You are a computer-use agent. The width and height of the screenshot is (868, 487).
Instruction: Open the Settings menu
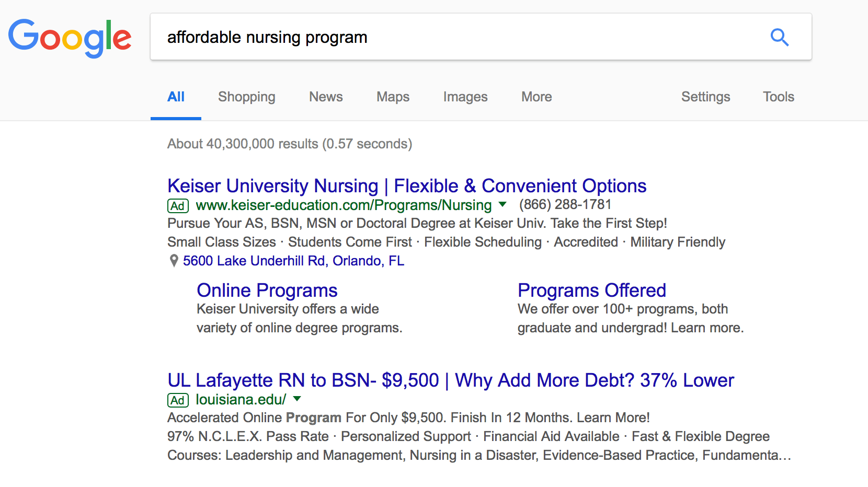pos(705,97)
